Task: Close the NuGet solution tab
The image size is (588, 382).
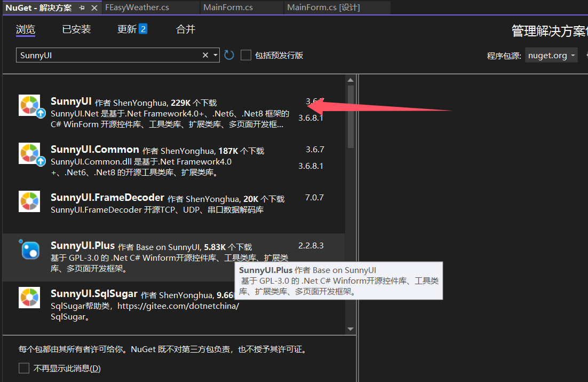Action: (x=94, y=7)
